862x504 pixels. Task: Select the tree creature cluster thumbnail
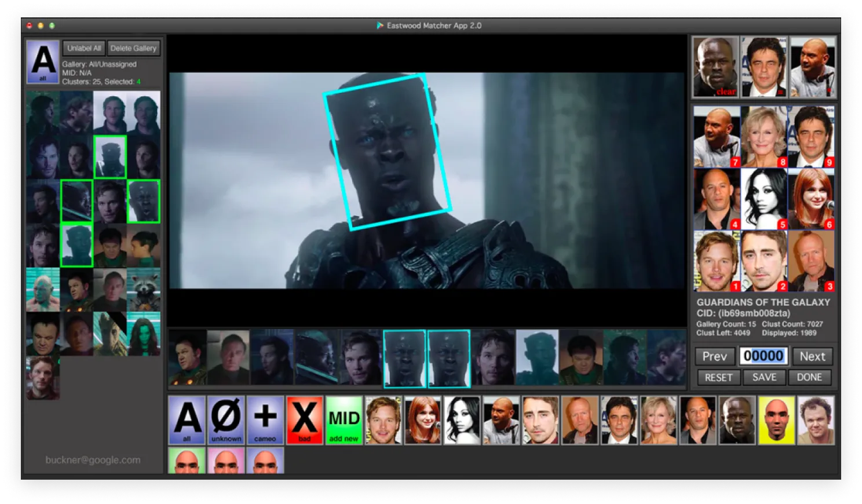(110, 334)
